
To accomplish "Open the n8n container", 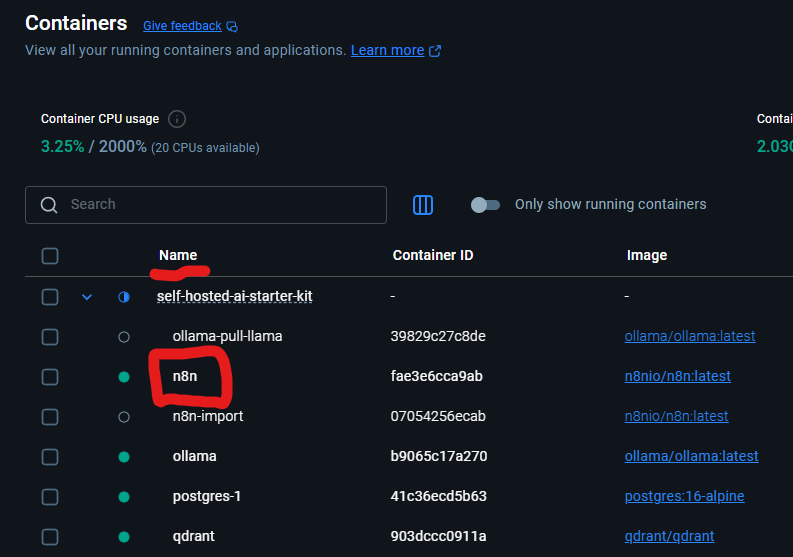I will pyautogui.click(x=185, y=376).
